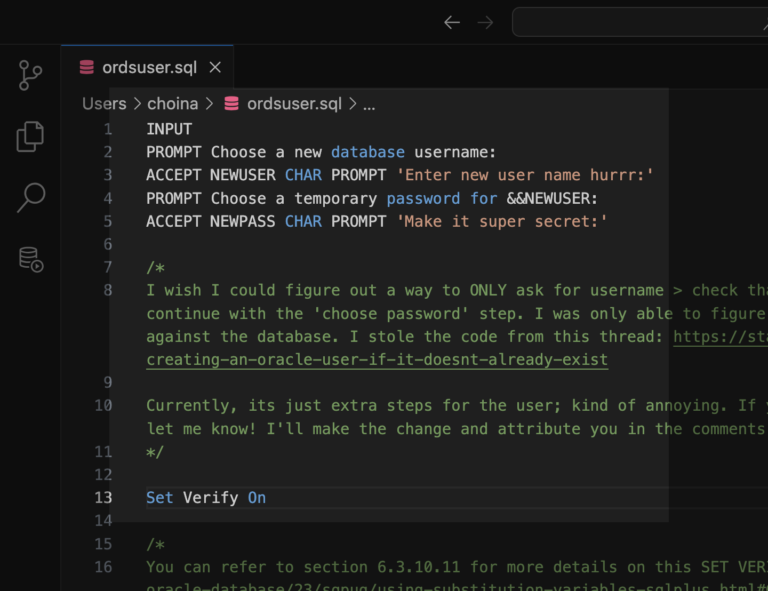The height and width of the screenshot is (591, 768).
Task: Go back using the left arrow
Action: 452,22
